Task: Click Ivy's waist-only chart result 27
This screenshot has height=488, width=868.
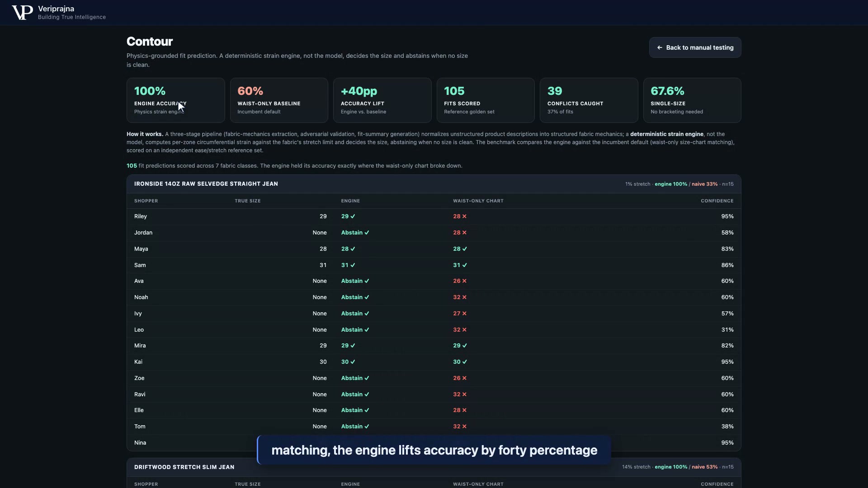Action: pyautogui.click(x=460, y=314)
